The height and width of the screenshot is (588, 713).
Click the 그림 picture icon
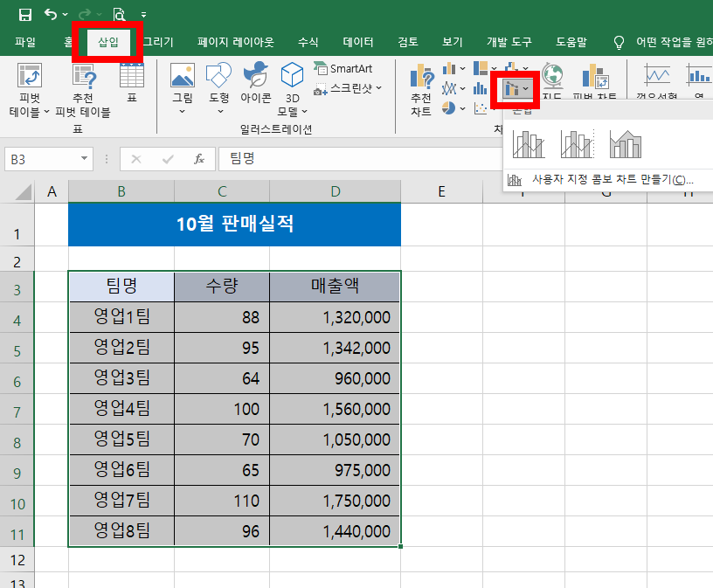coord(183,75)
